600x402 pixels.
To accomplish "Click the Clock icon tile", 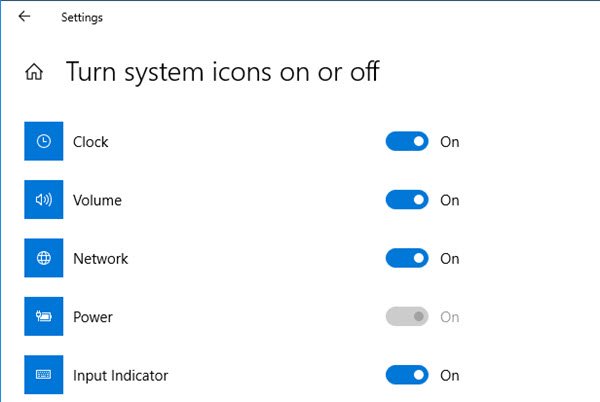I will [43, 142].
